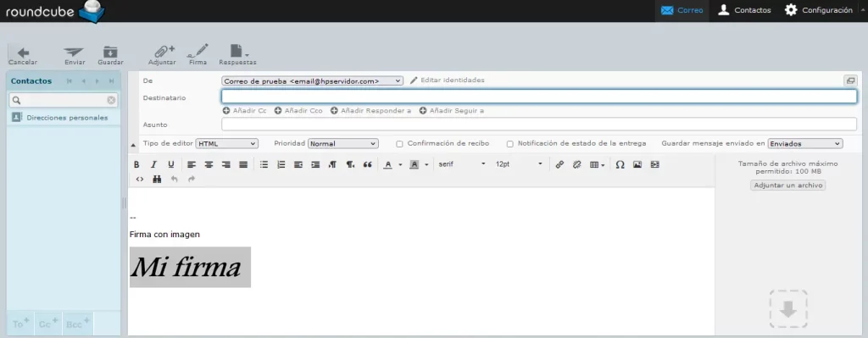Enable Notificación de estado de la entrega
This screenshot has width=868, height=338.
click(x=509, y=144)
